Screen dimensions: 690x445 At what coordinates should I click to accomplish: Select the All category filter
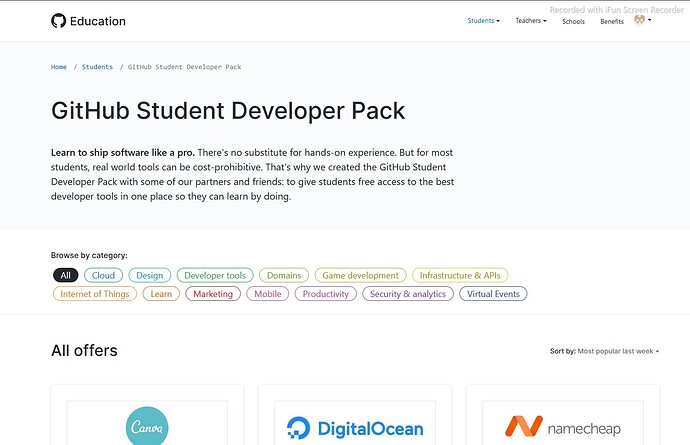66,275
